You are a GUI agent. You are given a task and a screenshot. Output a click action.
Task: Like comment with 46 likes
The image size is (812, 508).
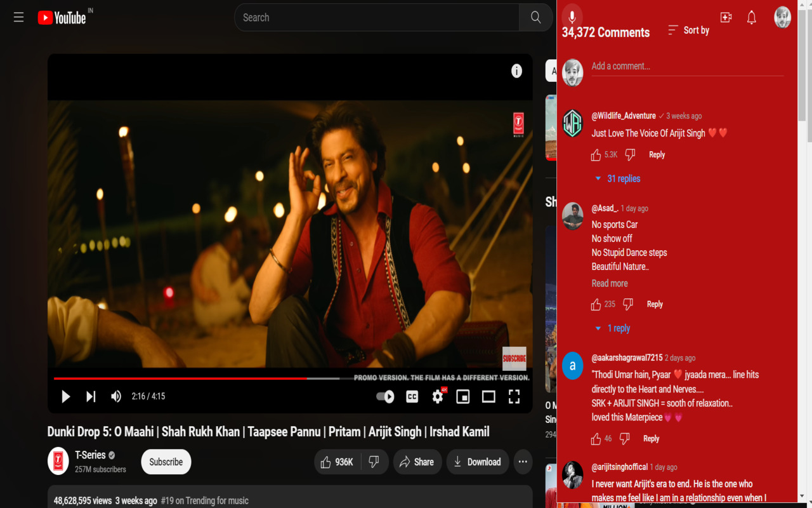coord(596,439)
